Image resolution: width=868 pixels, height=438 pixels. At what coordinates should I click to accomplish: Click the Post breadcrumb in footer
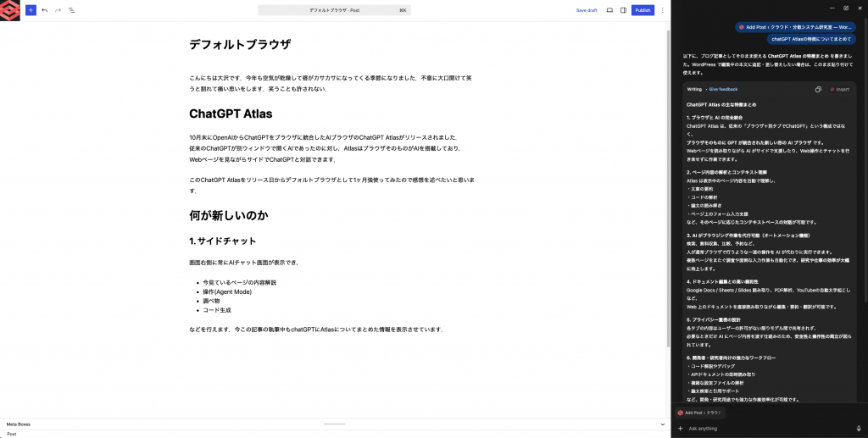point(12,434)
